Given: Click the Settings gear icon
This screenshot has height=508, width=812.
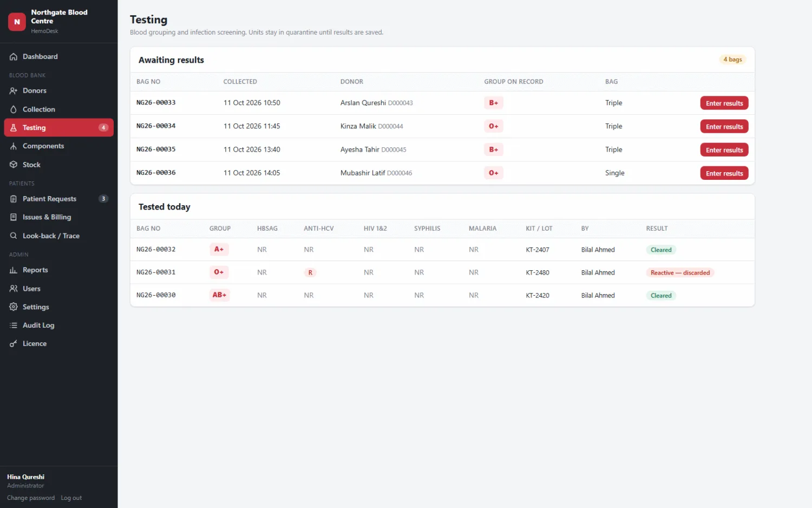Looking at the screenshot, I should (14, 307).
